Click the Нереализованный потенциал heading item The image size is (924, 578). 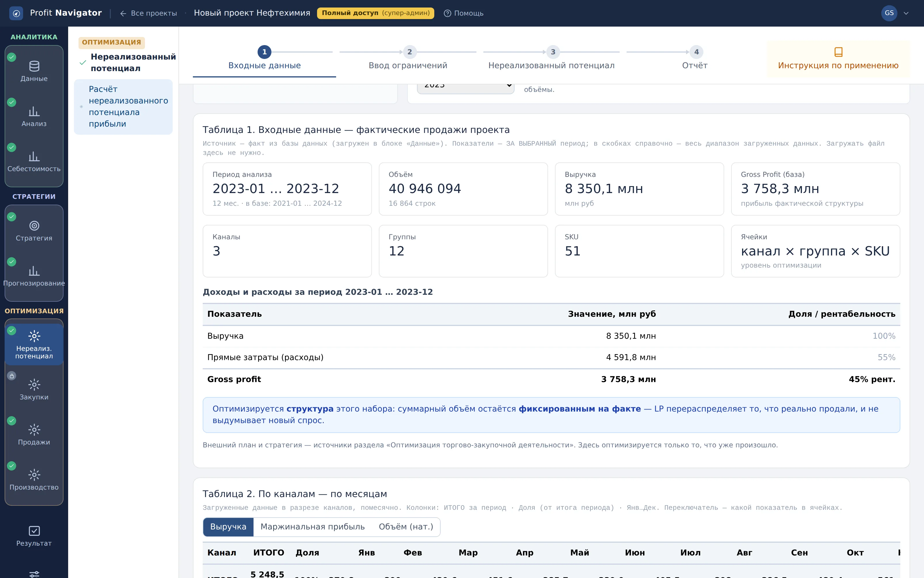point(128,62)
